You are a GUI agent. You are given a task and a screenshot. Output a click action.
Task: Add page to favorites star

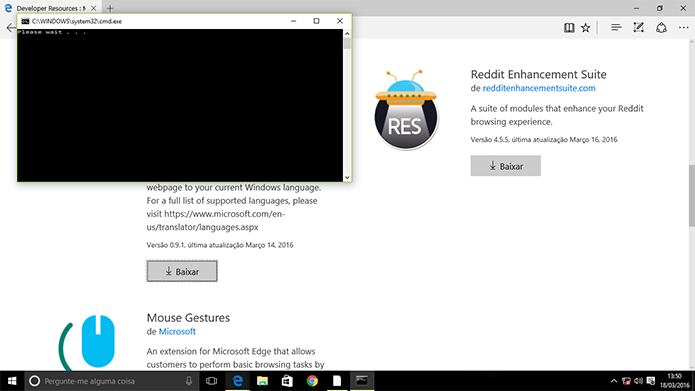[586, 28]
